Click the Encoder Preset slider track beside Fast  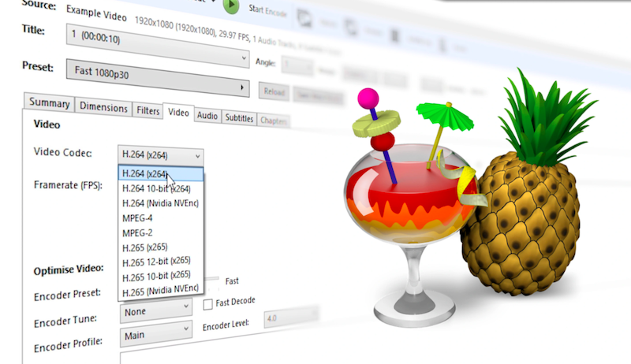coord(211,278)
